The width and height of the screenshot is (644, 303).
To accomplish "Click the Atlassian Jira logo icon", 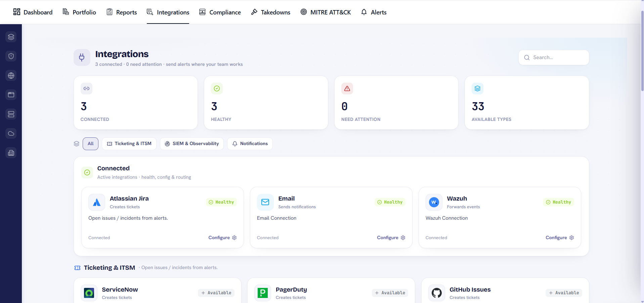I will pyautogui.click(x=97, y=202).
